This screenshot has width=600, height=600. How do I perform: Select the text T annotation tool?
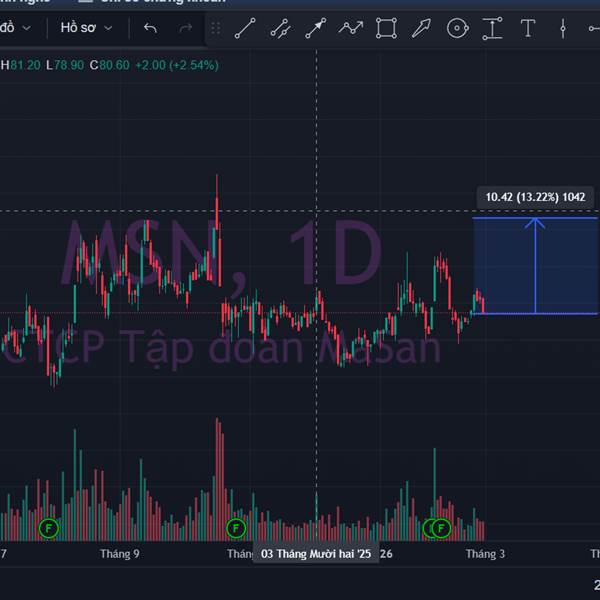click(x=528, y=28)
